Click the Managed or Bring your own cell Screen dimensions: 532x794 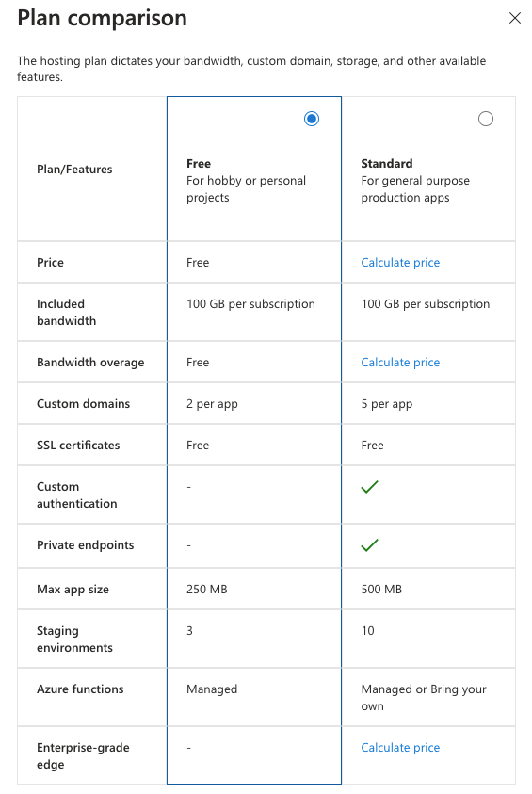[428, 697]
